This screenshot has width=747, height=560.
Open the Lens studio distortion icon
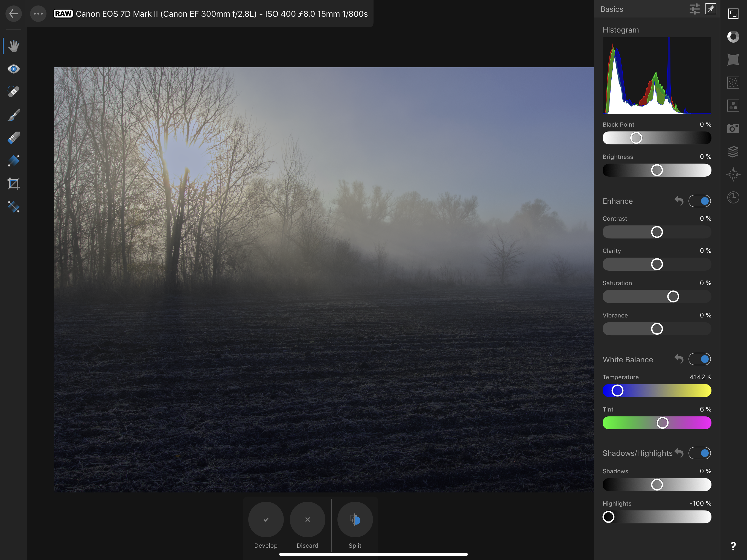click(733, 59)
